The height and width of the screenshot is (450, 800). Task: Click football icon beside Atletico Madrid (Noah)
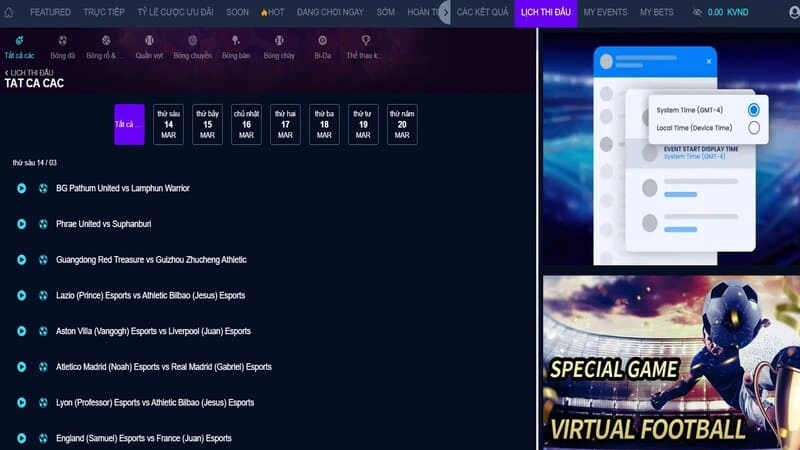pos(43,367)
